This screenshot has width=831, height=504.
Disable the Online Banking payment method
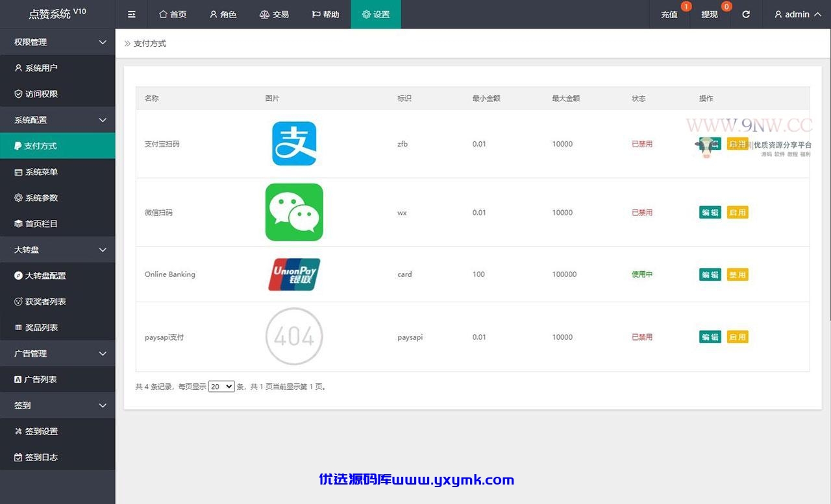(x=738, y=274)
